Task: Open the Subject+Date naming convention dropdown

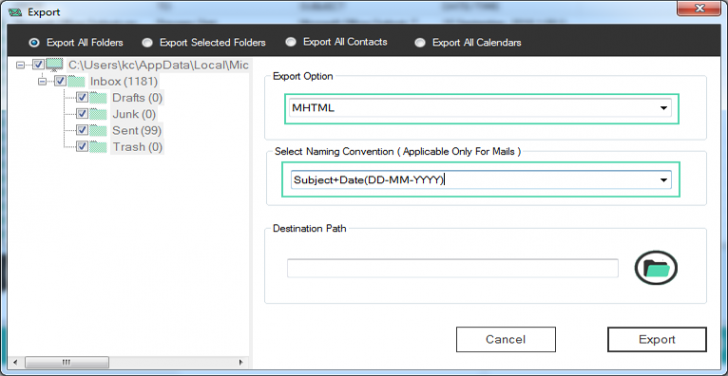Action: point(664,180)
